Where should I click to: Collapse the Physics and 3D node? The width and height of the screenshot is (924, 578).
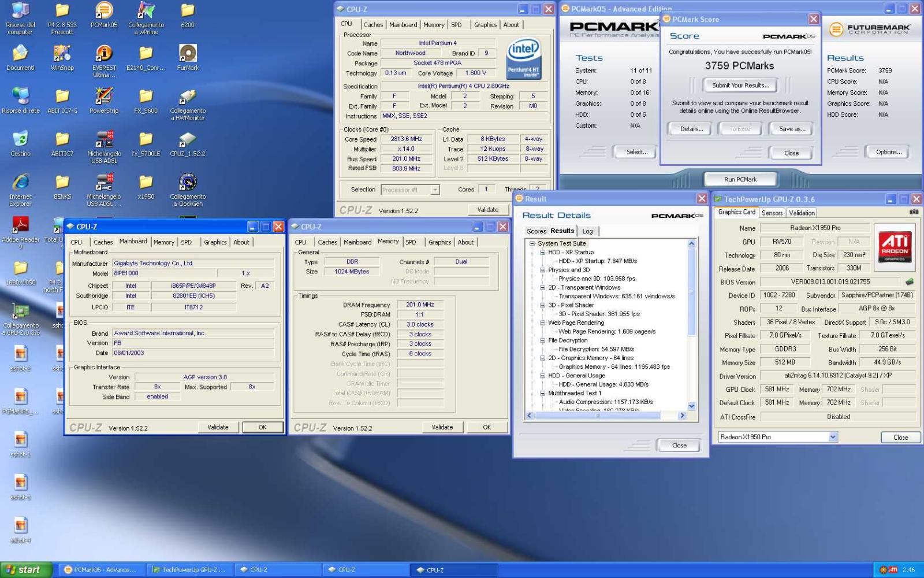click(542, 270)
